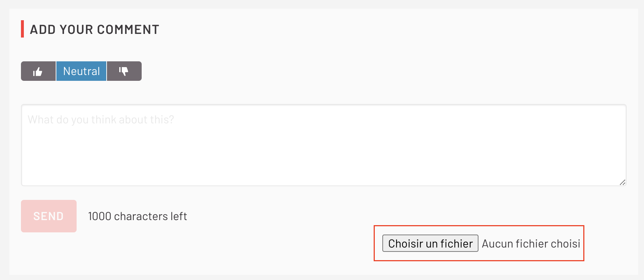The image size is (644, 280).
Task: Click the "Aucun fichier choisi" label
Action: point(531,244)
